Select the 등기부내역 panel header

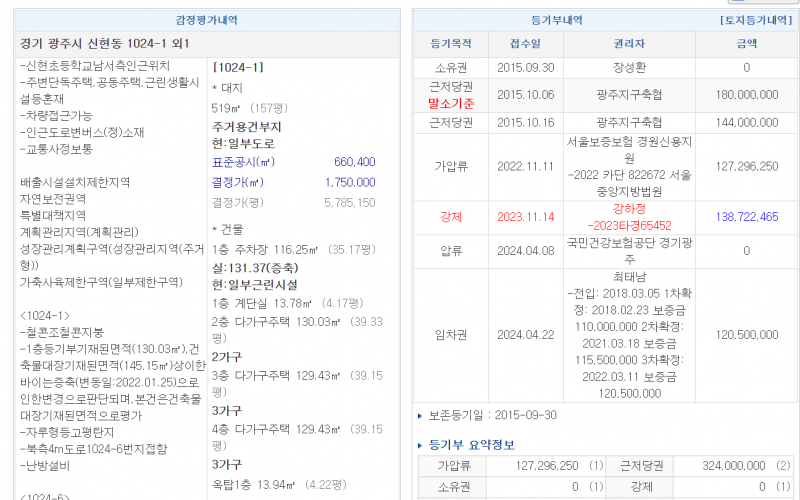[x=557, y=20]
